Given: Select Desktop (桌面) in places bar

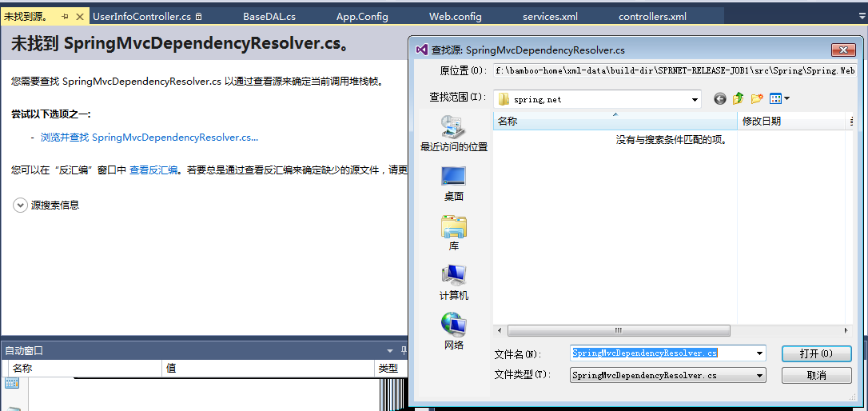Looking at the screenshot, I should [x=454, y=184].
